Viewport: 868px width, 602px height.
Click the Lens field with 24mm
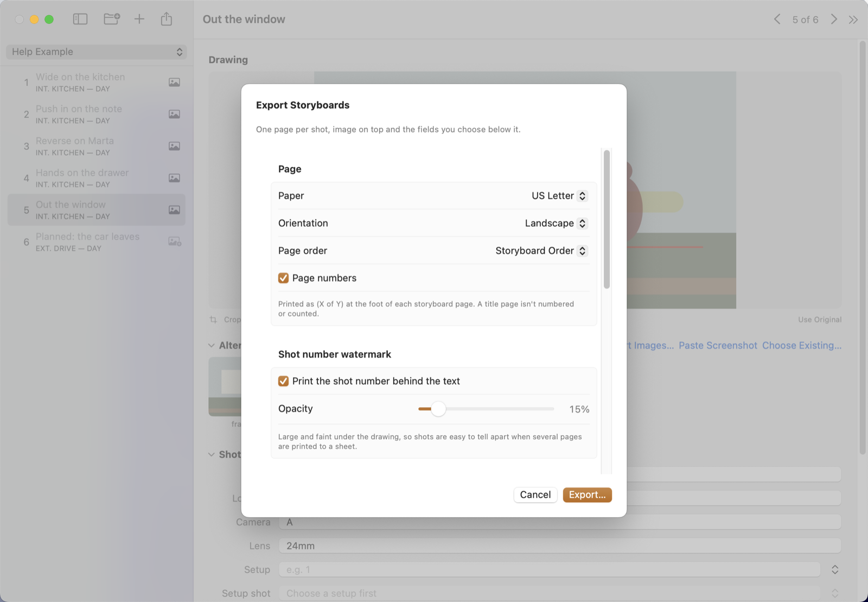pyautogui.click(x=560, y=546)
